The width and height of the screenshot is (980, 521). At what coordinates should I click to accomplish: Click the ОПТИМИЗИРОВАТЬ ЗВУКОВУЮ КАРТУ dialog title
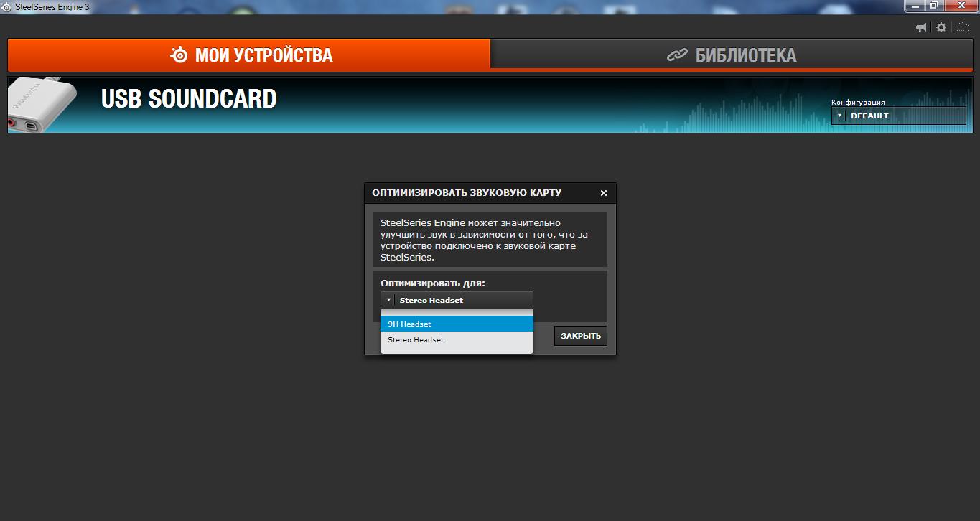tap(467, 193)
